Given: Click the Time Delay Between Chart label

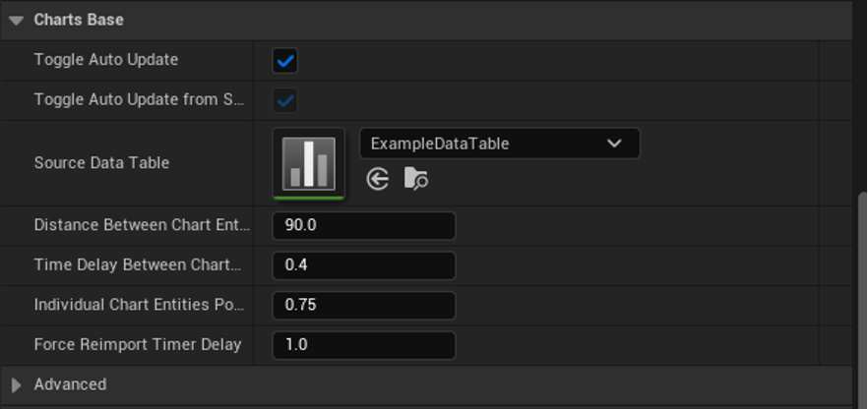Looking at the screenshot, I should point(137,265).
